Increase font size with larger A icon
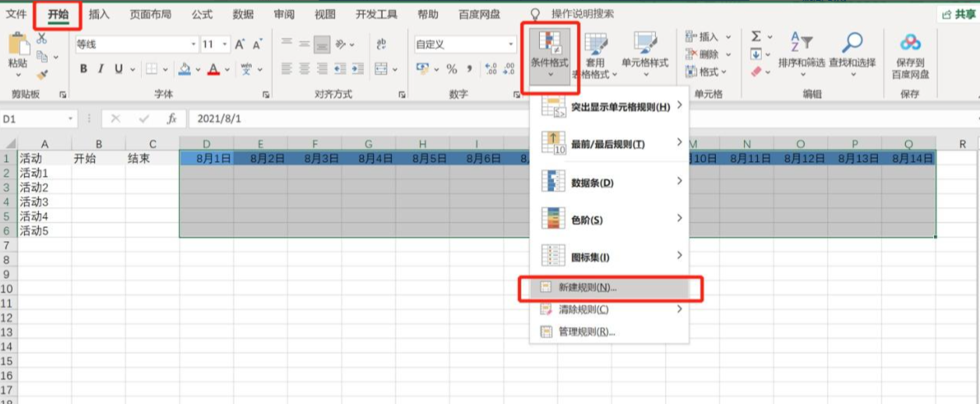 coord(240,44)
